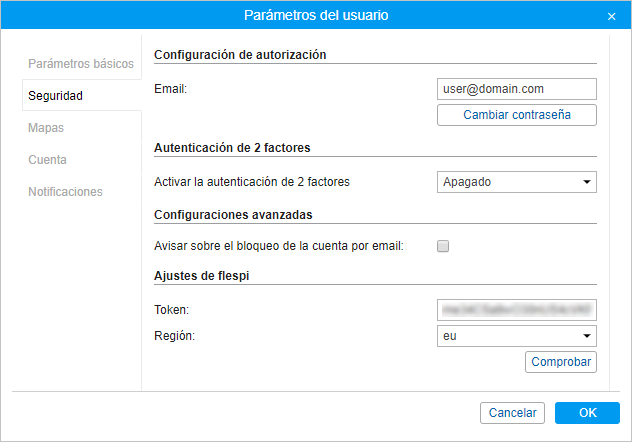Open the Parámetros básicos tab
This screenshot has width=632, height=442.
pos(81,64)
